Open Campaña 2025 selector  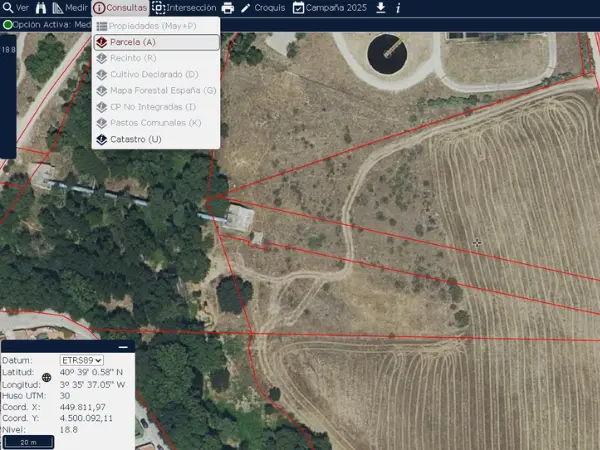point(330,8)
